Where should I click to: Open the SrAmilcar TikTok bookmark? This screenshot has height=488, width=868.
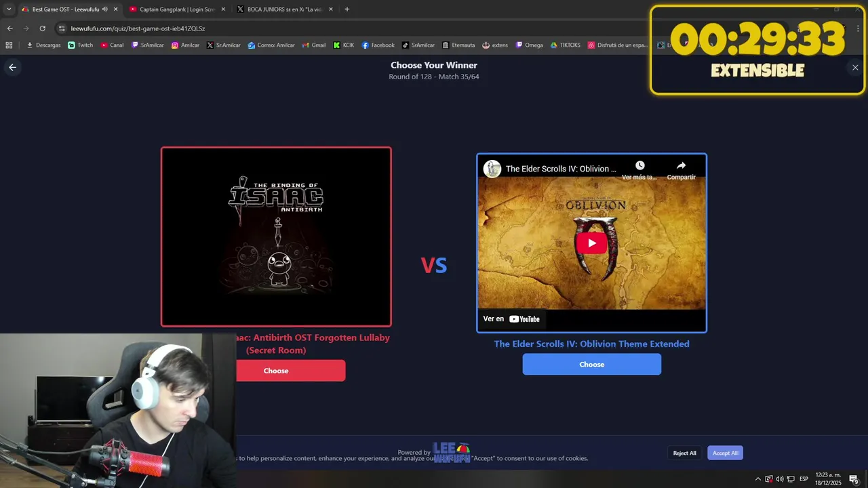pos(418,45)
